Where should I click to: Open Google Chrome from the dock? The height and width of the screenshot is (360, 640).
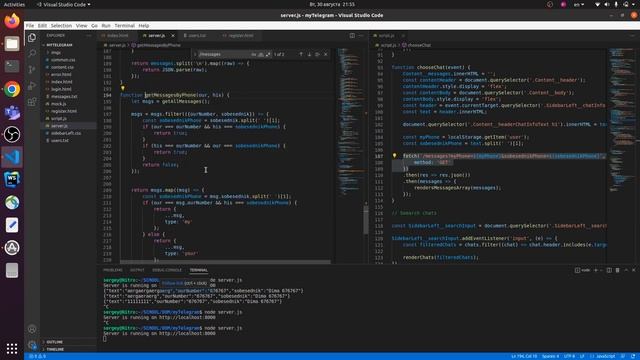12,89
